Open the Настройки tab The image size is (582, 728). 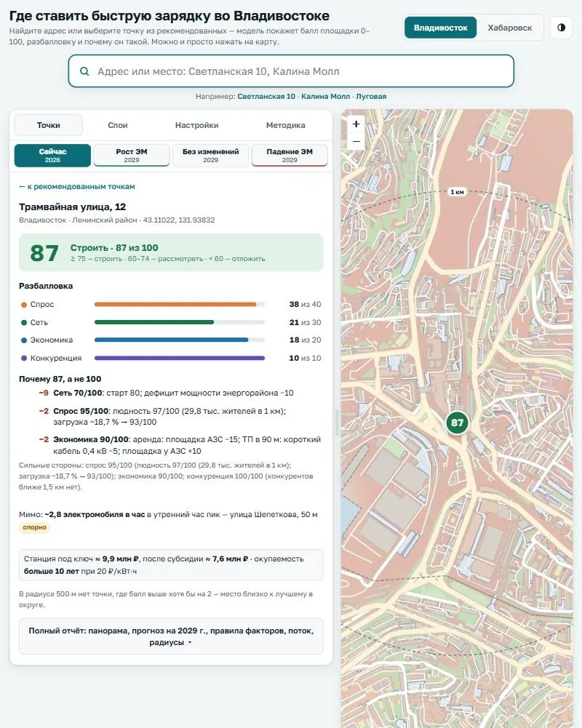pyautogui.click(x=196, y=125)
